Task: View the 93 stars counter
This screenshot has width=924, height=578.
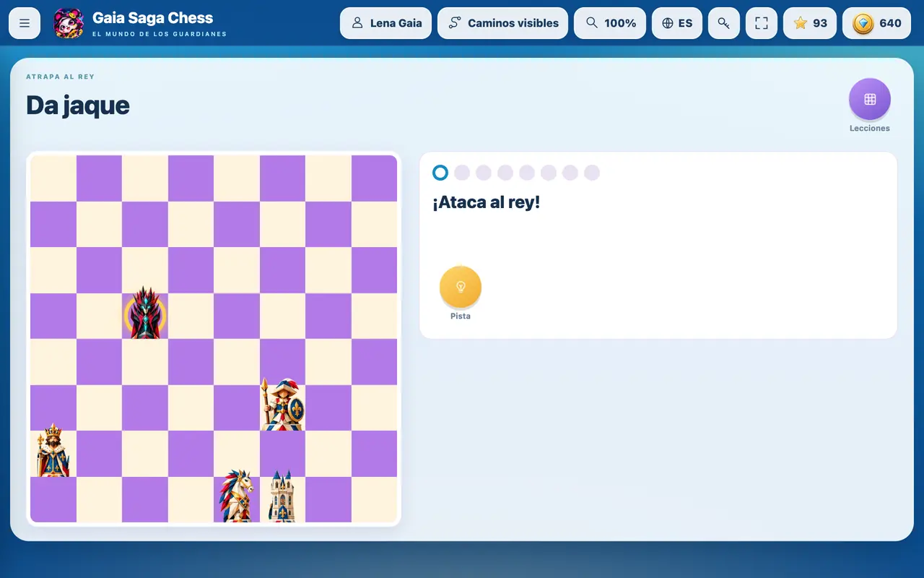Action: tap(810, 23)
